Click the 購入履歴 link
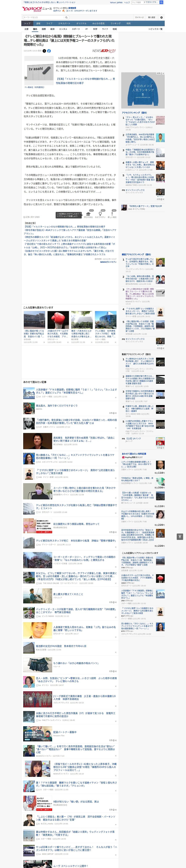 pos(152,18)
